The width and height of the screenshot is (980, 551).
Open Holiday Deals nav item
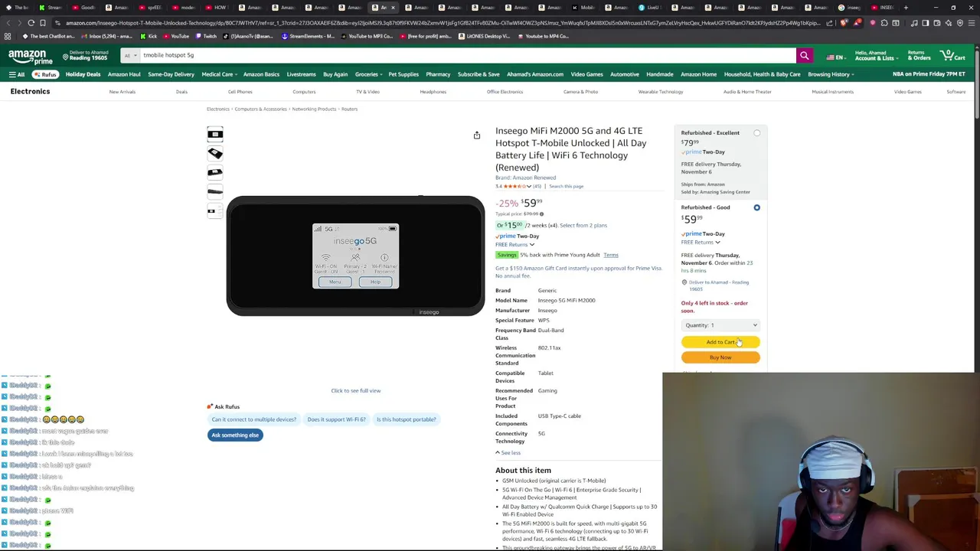(83, 74)
